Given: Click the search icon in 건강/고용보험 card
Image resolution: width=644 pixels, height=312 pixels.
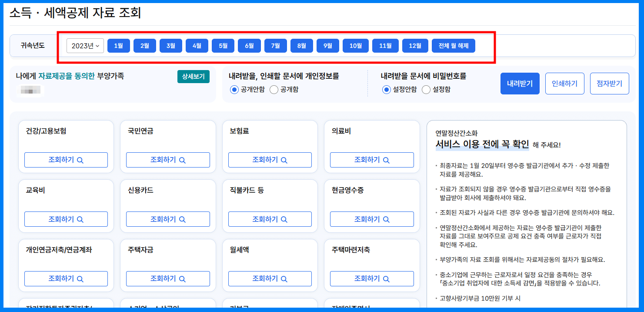Looking at the screenshot, I should pyautogui.click(x=80, y=160).
